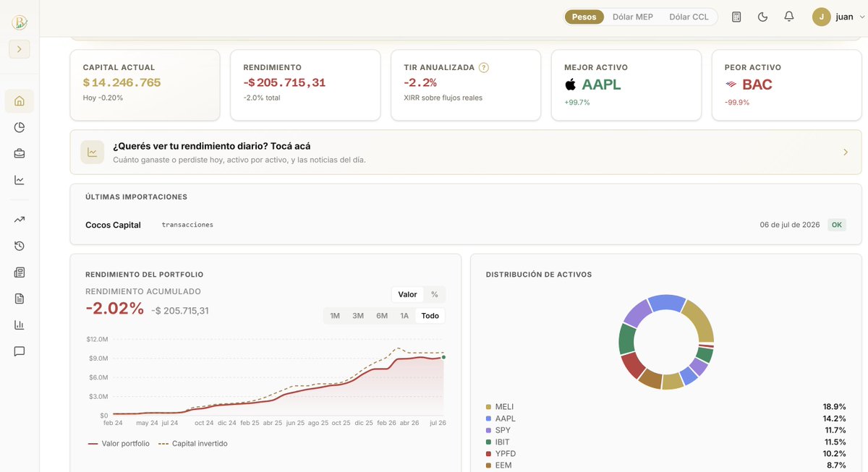This screenshot has height=472, width=868.
Task: Click YPFD row in asset distribution
Action: (x=665, y=453)
